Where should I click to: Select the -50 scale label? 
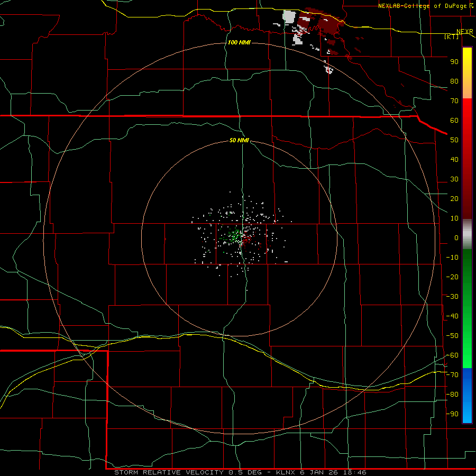(452, 336)
